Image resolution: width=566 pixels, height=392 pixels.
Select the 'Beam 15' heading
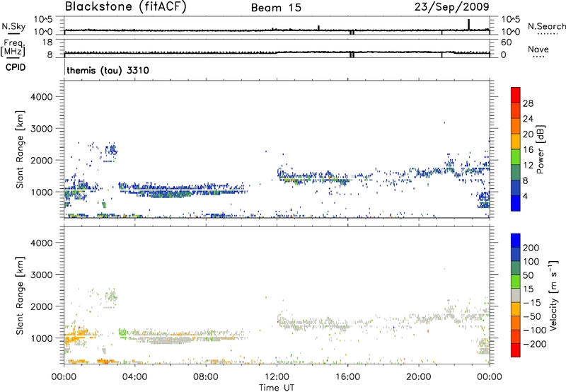(276, 8)
